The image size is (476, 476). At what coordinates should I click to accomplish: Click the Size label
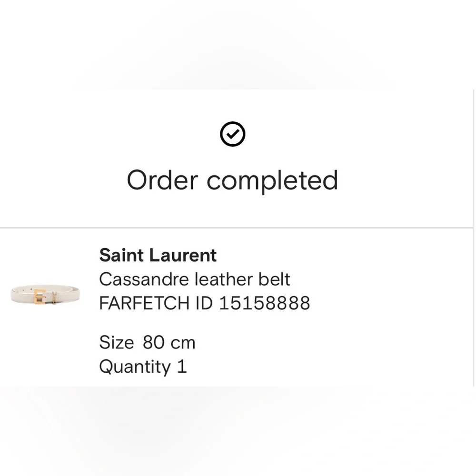tap(116, 343)
